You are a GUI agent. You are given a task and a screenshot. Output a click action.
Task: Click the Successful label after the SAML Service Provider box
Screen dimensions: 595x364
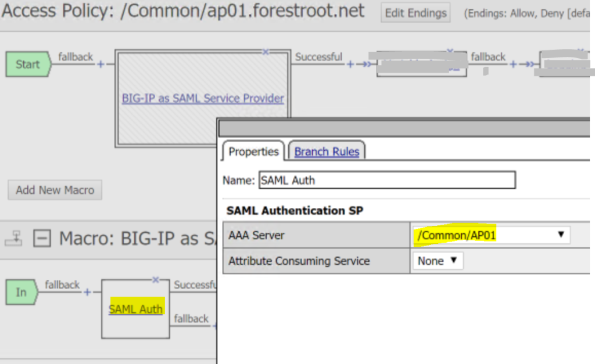pos(318,57)
